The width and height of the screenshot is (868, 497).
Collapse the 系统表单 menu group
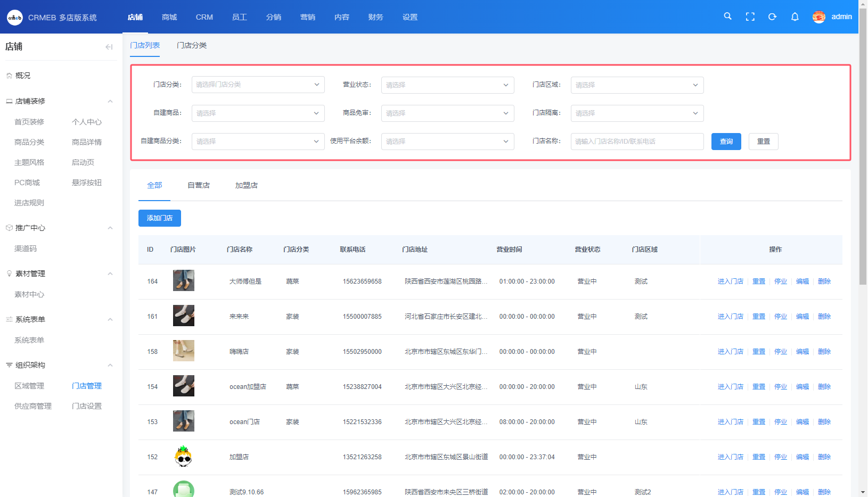click(110, 319)
